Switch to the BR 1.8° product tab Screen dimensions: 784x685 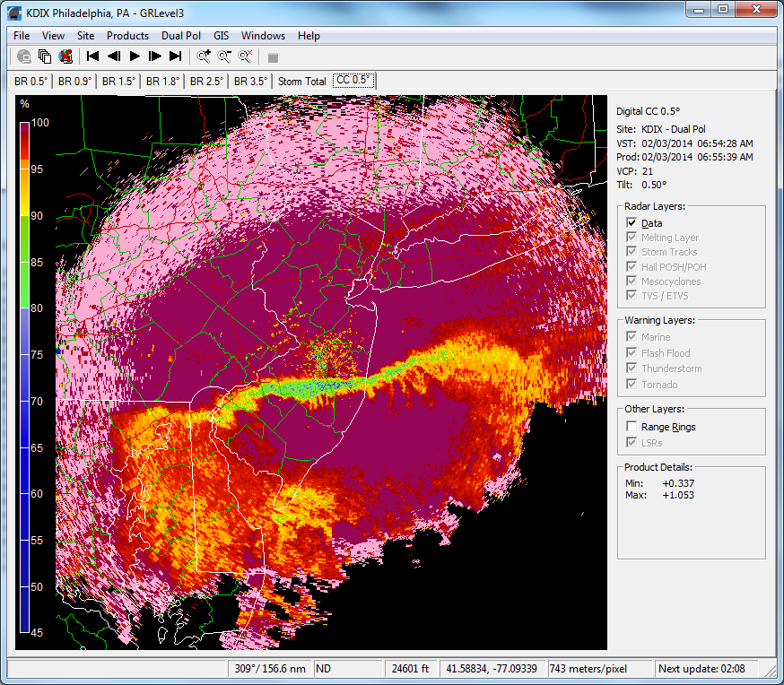(162, 81)
